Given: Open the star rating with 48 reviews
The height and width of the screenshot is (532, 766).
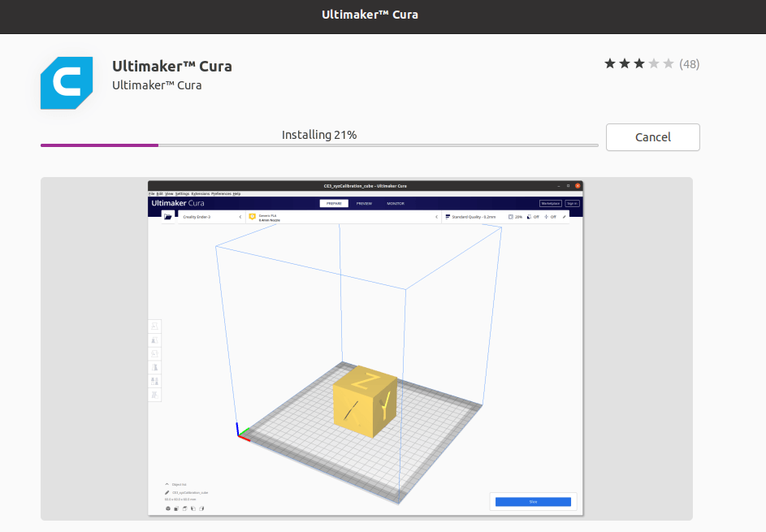Looking at the screenshot, I should (651, 64).
